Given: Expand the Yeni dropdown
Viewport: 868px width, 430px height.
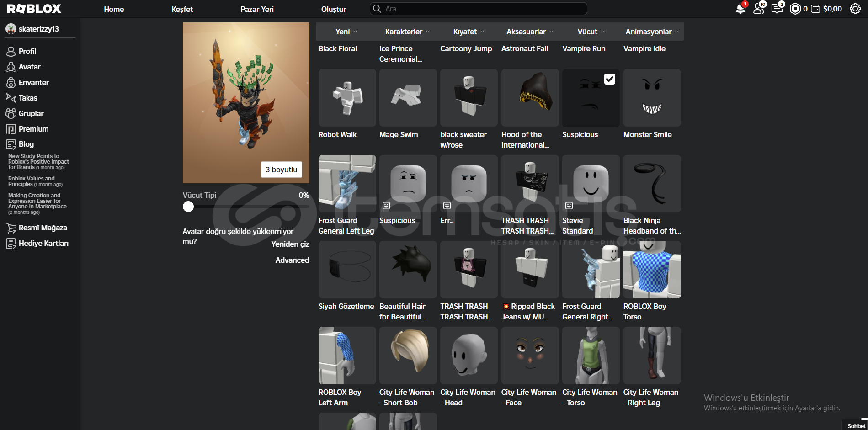Looking at the screenshot, I should pyautogui.click(x=346, y=32).
